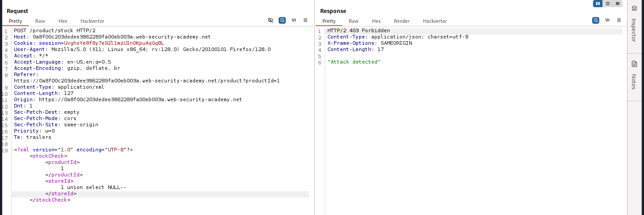Open Response panel hamburger options menu
The width and height of the screenshot is (644, 215).
(619, 20)
